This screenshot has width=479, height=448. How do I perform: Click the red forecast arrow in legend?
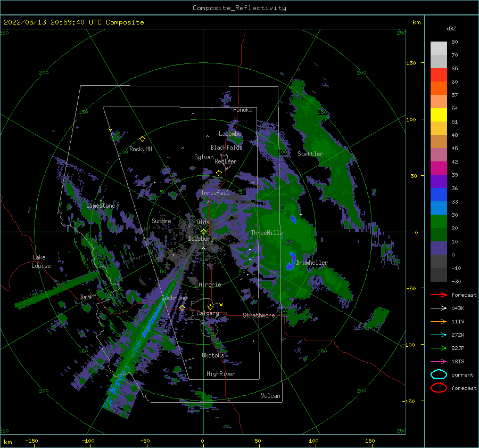pos(439,295)
